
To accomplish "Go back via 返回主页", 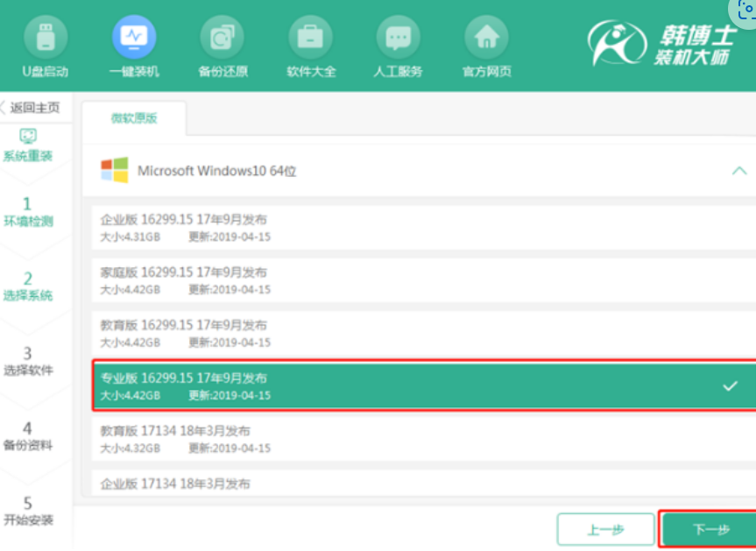I will [30, 107].
